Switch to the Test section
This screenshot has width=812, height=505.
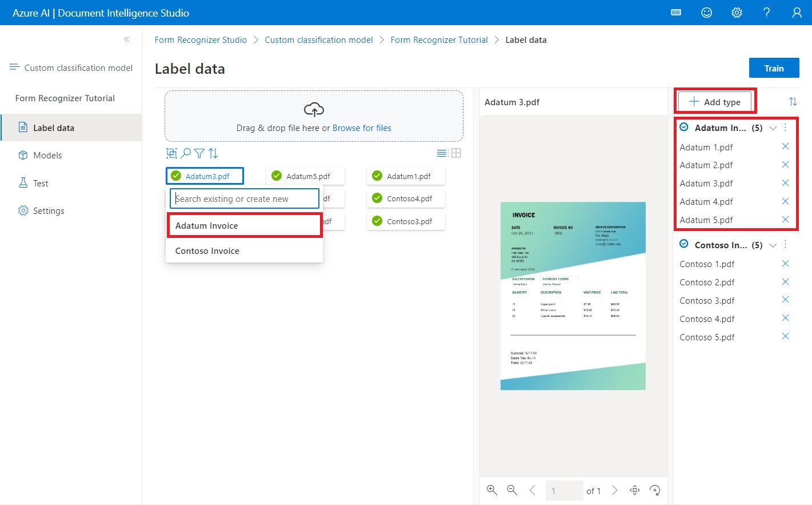[41, 183]
